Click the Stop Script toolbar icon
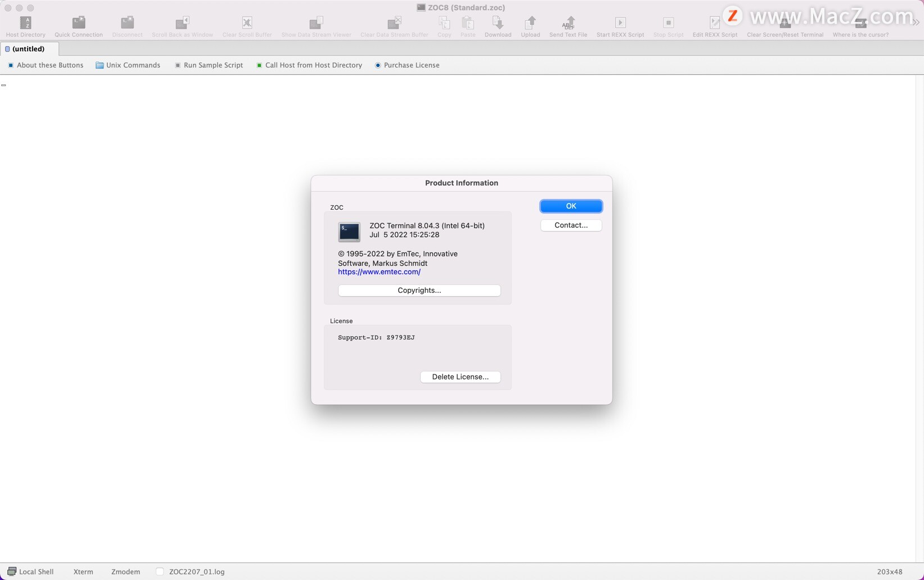924x580 pixels. [x=668, y=22]
